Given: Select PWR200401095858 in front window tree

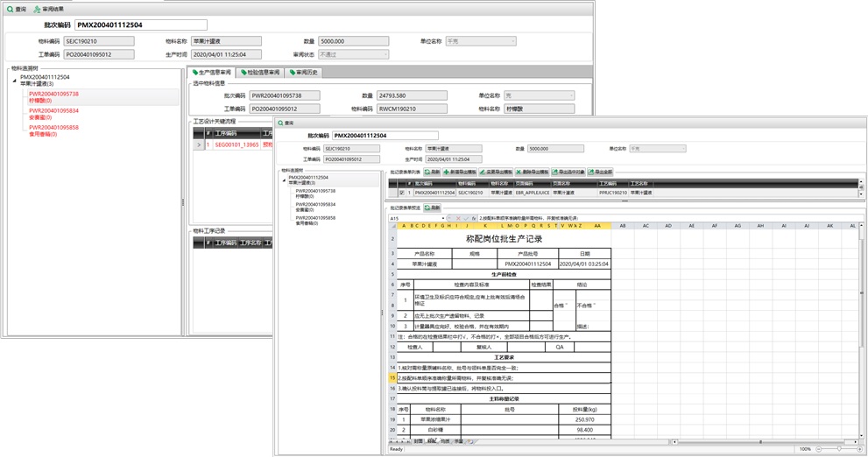Looking at the screenshot, I should pyautogui.click(x=315, y=221).
